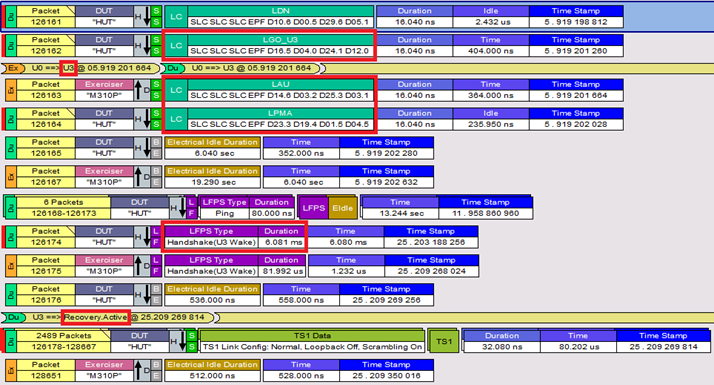Screen dimensions: 714x385
Task: Click the EIdle block beside LFPS
Action: [x=342, y=208]
